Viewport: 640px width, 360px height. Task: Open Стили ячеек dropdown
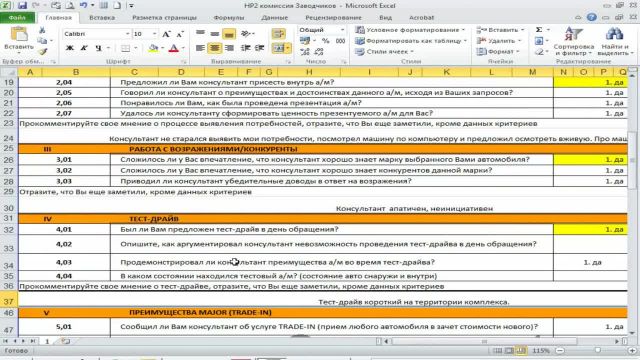[x=384, y=52]
